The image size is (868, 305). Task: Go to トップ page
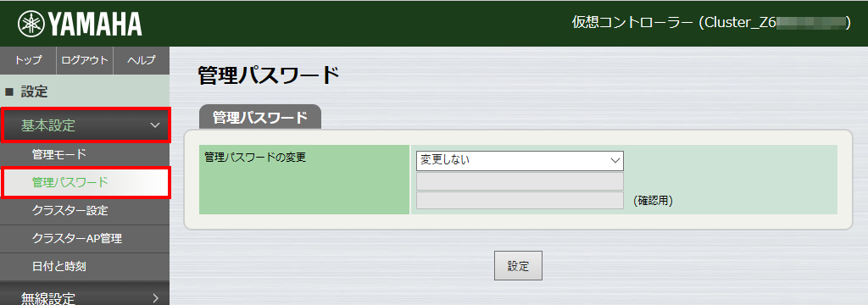tap(28, 60)
